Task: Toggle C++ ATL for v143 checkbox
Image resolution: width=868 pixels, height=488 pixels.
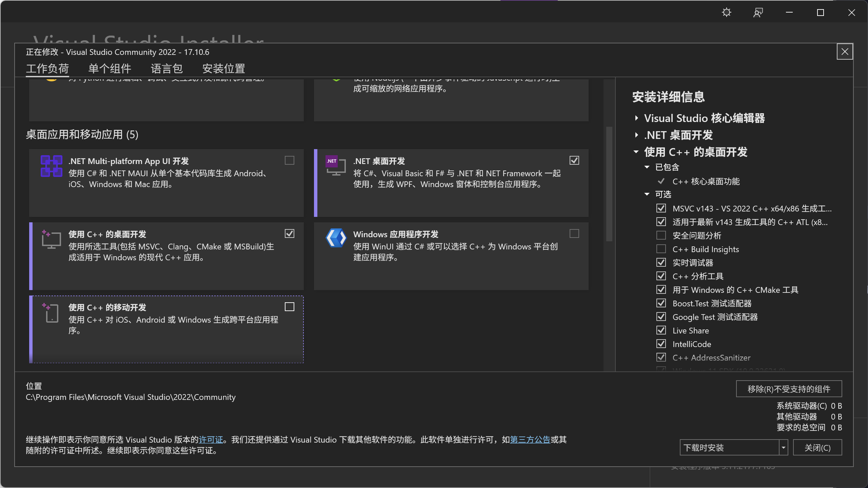Action: click(x=661, y=222)
